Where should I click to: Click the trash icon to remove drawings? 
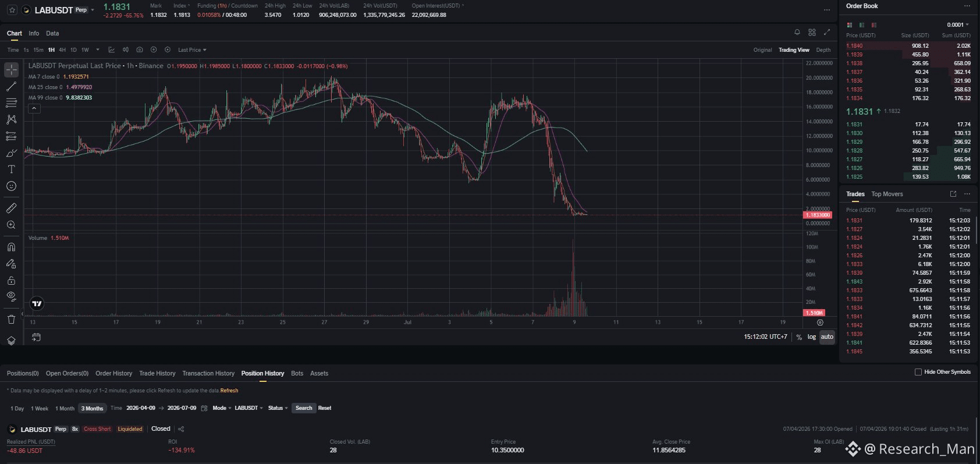pyautogui.click(x=11, y=319)
